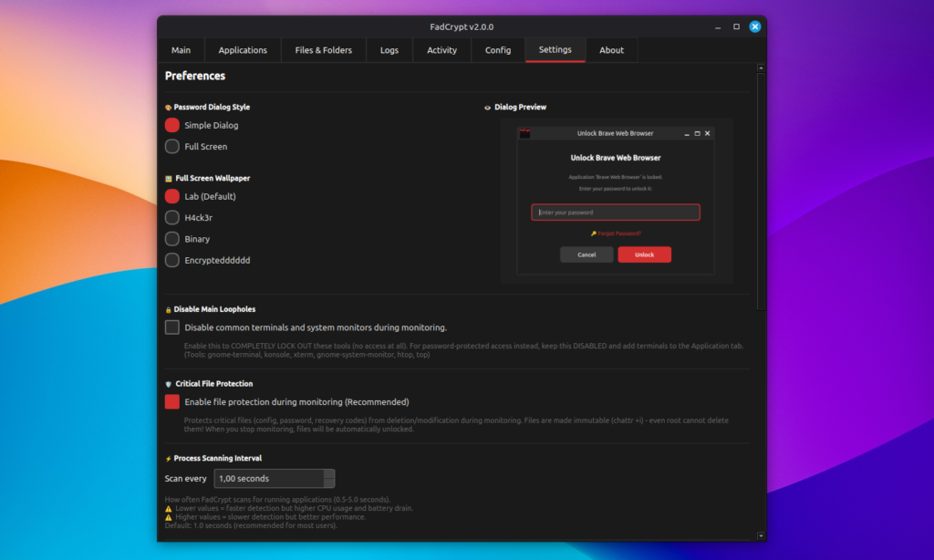Click the picture icon beside Full Screen Wallpaper
934x560 pixels.
169,179
